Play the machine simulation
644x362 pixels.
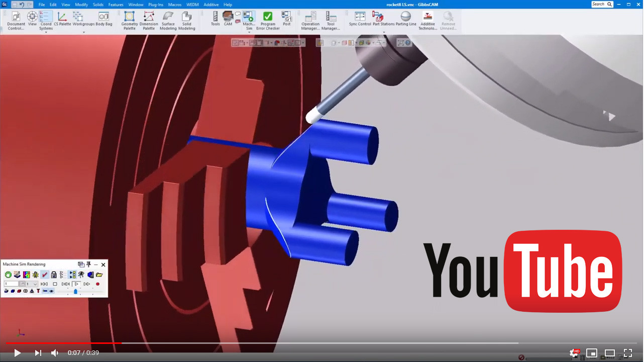tap(76, 284)
